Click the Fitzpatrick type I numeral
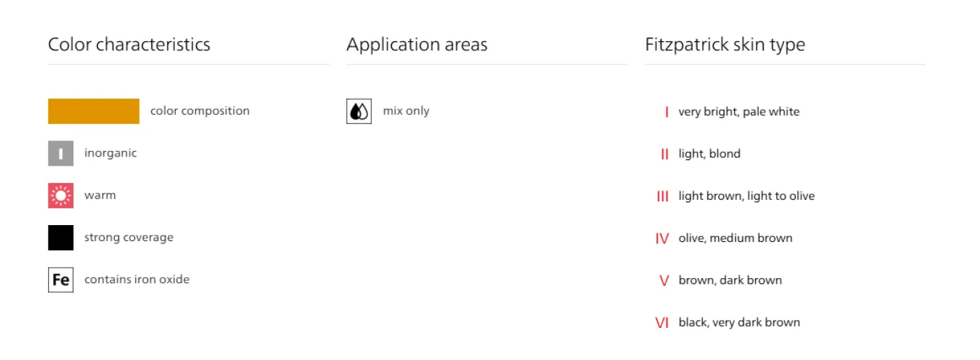 pyautogui.click(x=666, y=112)
